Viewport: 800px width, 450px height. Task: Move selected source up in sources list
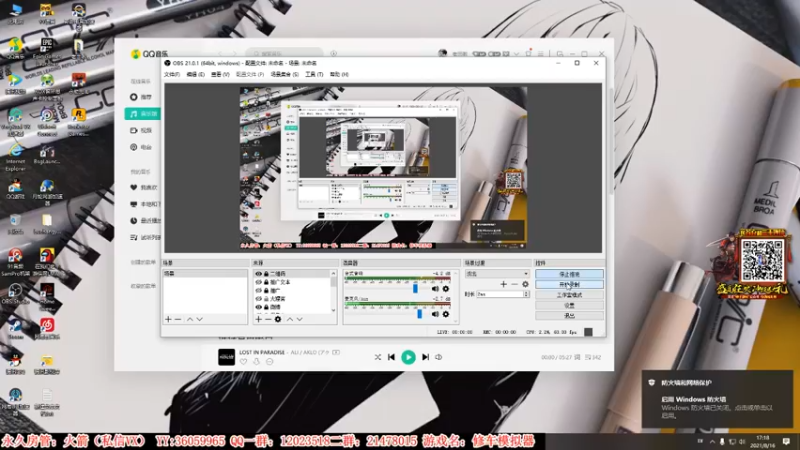point(290,319)
